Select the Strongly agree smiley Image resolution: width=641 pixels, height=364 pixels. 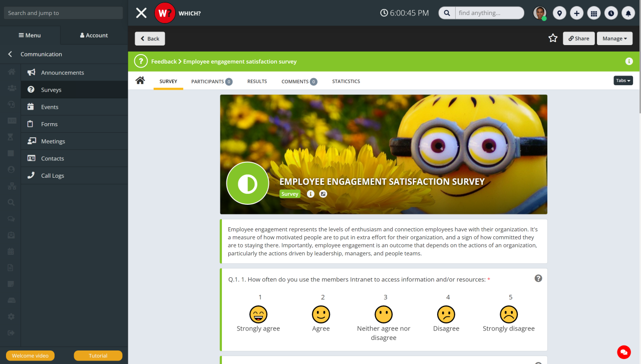pos(258,314)
